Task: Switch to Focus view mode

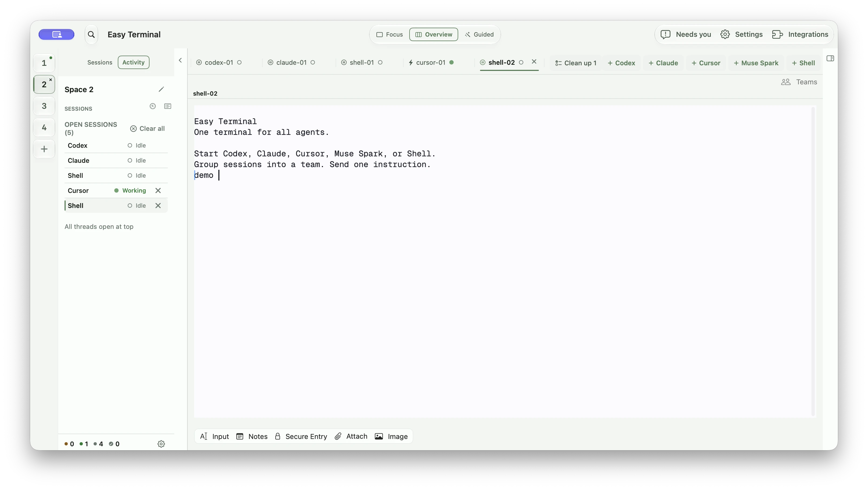Action: (390, 34)
